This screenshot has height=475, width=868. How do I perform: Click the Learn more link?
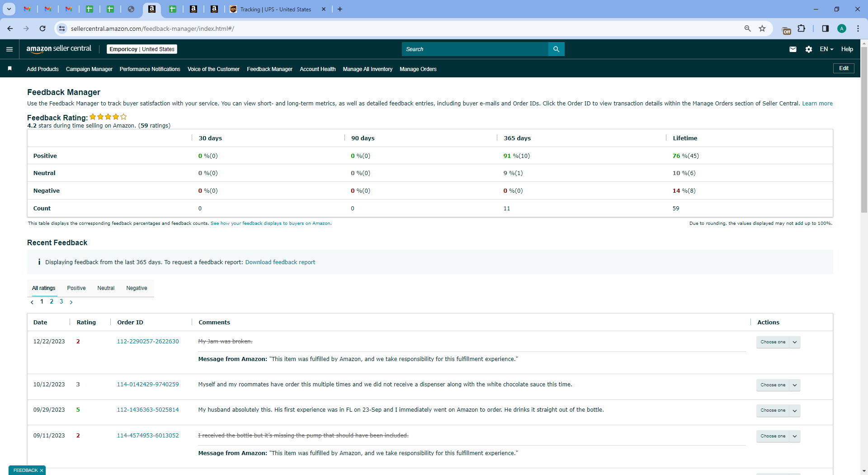pyautogui.click(x=817, y=104)
